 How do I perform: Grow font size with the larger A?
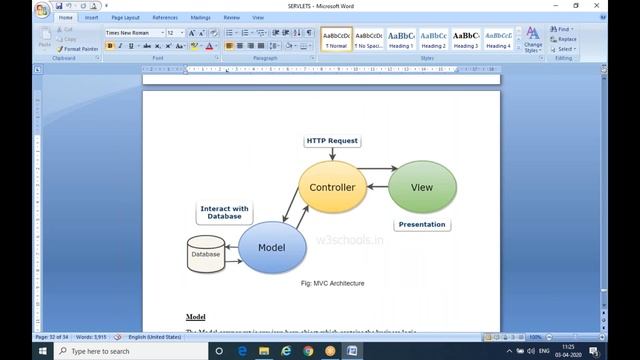point(191,33)
